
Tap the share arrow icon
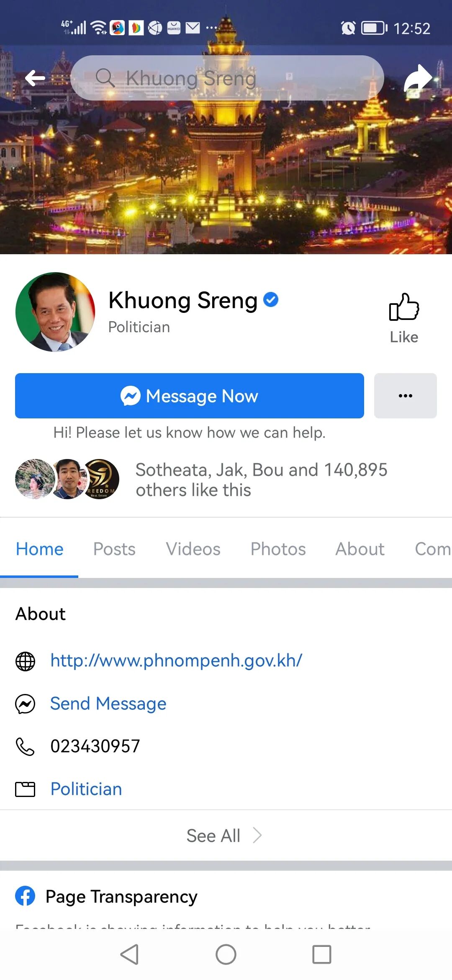coord(418,78)
